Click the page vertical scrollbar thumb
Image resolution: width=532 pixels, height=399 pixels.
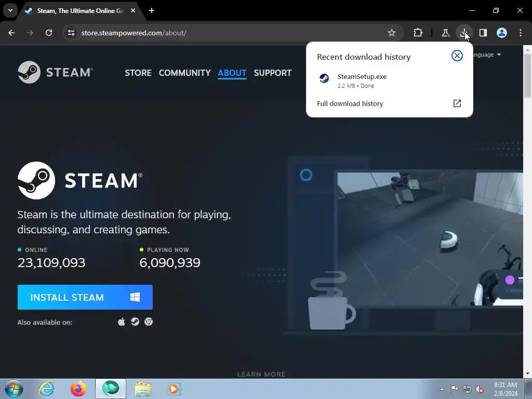527,76
